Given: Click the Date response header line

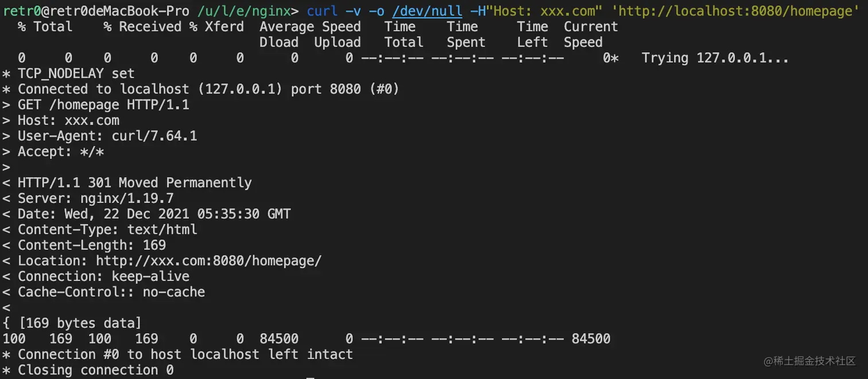Looking at the screenshot, I should [154, 214].
